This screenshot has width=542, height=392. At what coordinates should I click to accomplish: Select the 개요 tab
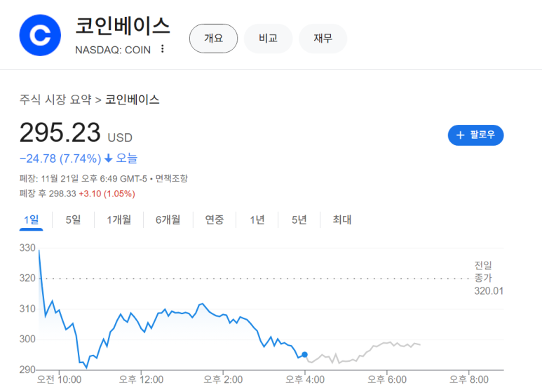(x=213, y=39)
